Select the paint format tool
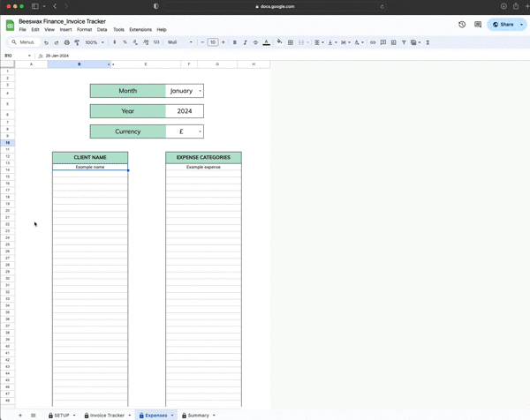The height and width of the screenshot is (420, 530). point(77,42)
